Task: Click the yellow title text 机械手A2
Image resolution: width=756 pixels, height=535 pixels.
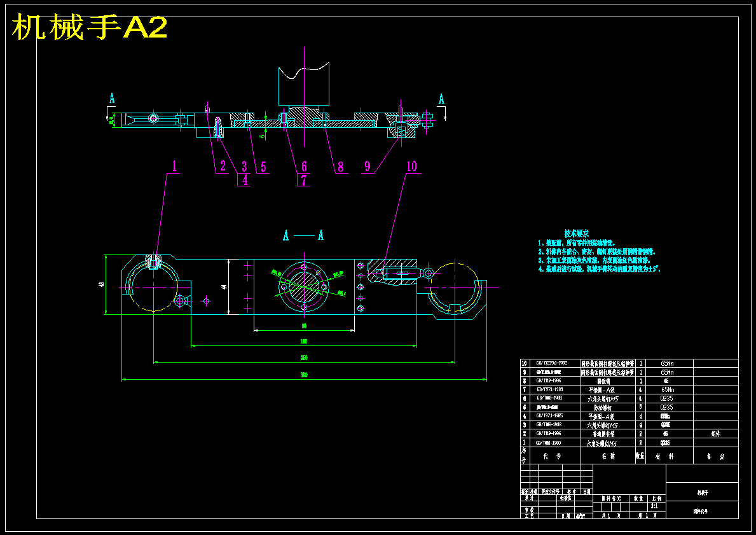Action: coord(89,28)
